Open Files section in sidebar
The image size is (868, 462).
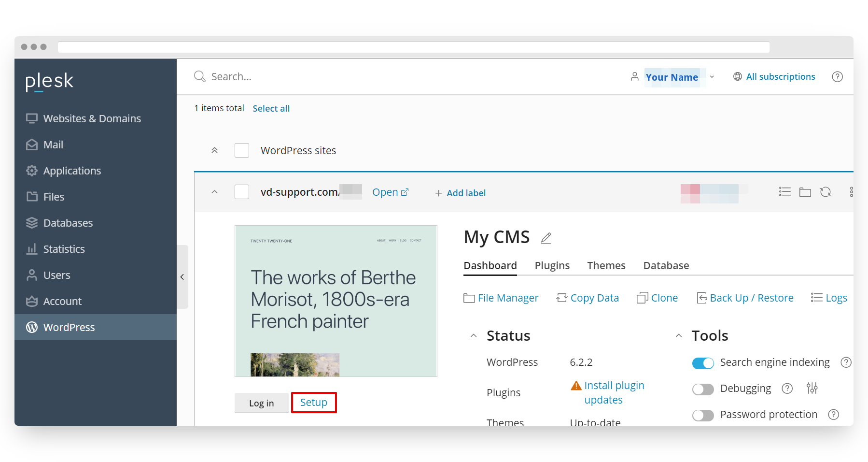coord(95,197)
